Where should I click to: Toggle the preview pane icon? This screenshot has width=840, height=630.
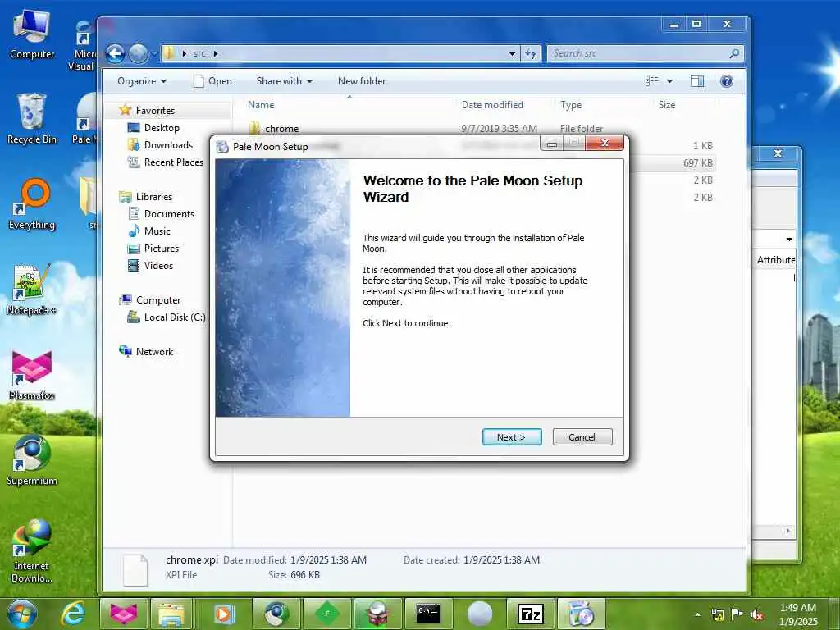tap(697, 81)
